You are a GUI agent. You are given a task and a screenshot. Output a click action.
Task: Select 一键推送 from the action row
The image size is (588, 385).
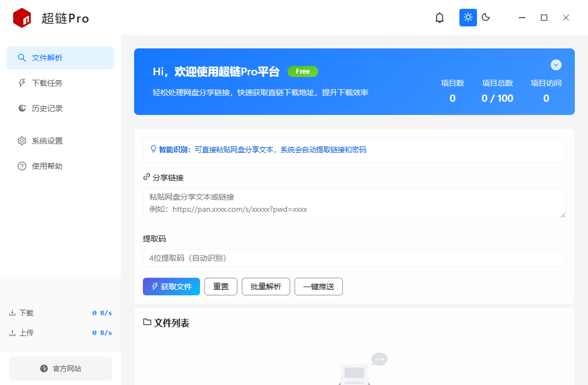[318, 286]
